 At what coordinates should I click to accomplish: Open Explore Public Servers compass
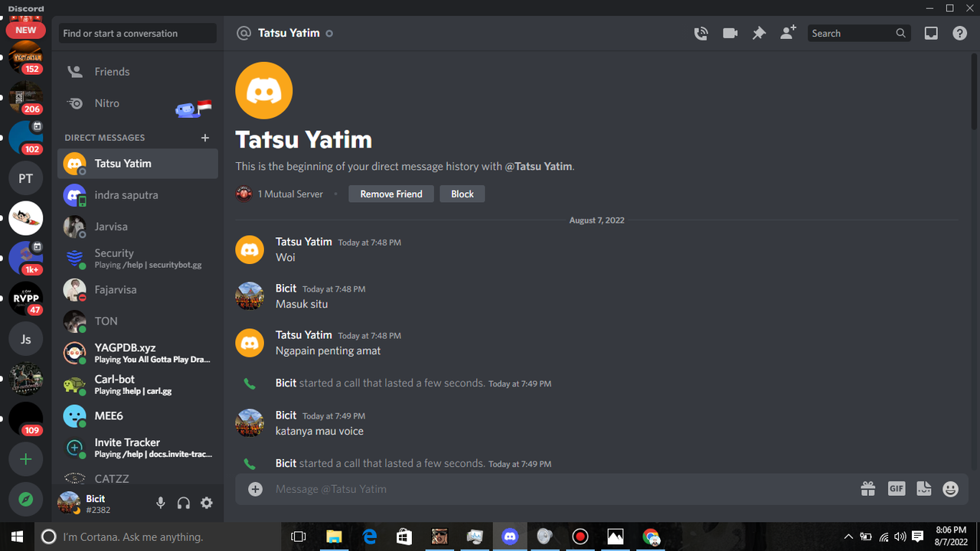coord(26,499)
